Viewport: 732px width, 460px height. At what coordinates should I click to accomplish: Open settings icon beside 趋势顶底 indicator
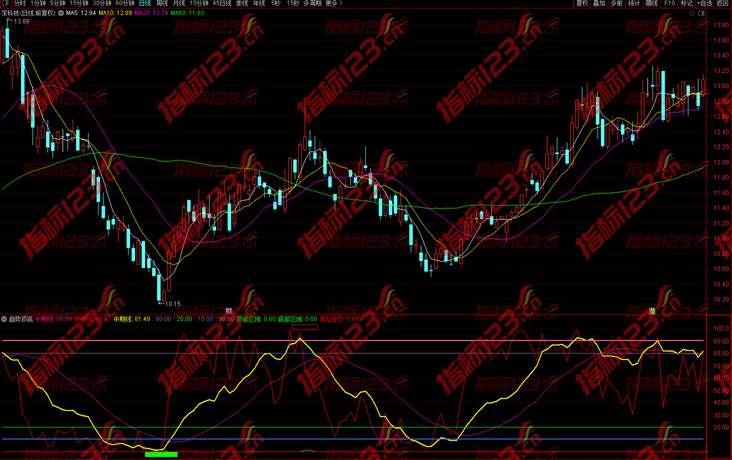click(x=5, y=318)
